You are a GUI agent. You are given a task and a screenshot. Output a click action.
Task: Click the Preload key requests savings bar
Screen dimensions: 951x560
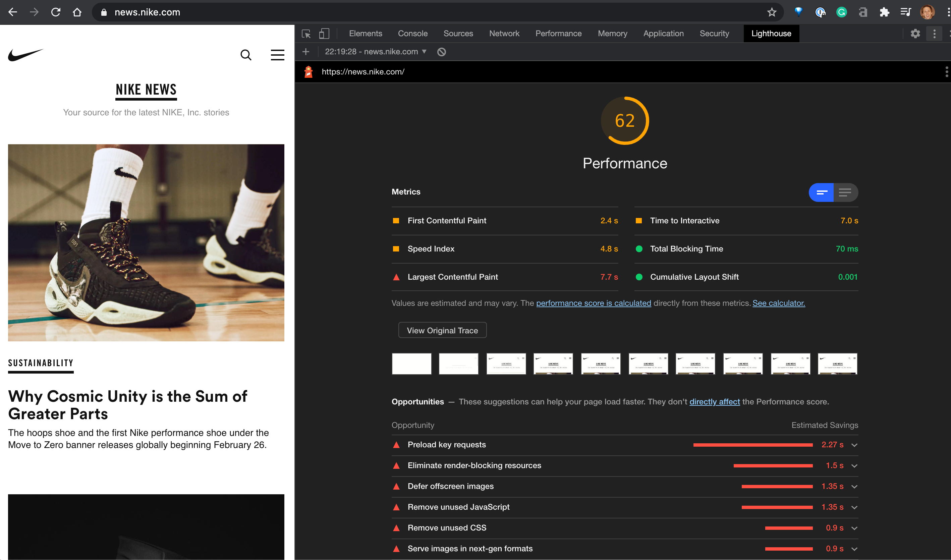753,445
